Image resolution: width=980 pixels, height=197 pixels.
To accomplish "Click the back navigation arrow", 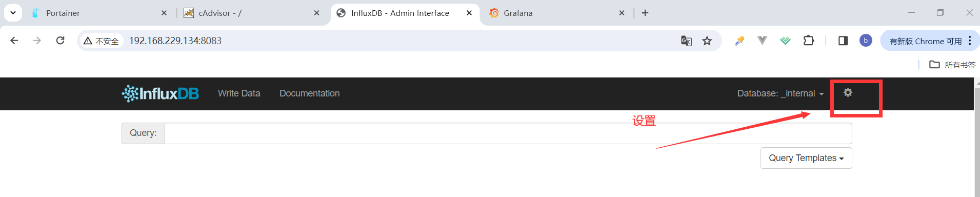I will (x=14, y=41).
